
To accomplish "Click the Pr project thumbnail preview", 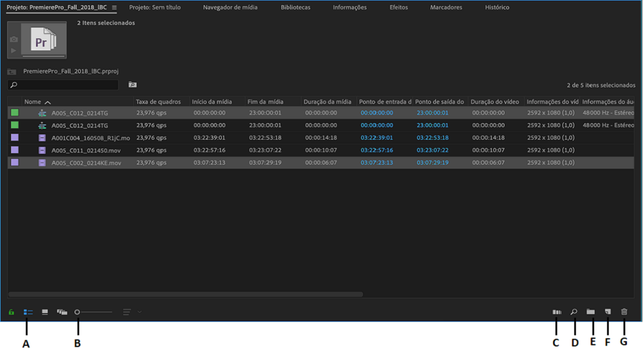I will (x=43, y=40).
